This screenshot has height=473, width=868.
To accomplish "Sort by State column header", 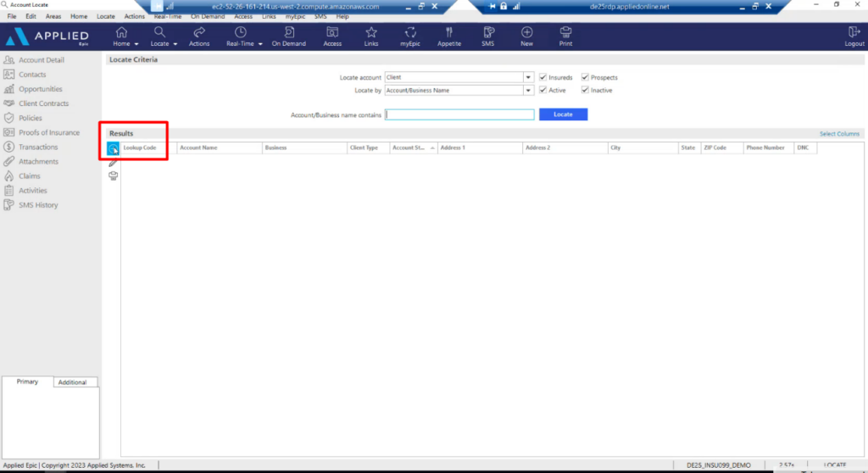I will point(689,147).
